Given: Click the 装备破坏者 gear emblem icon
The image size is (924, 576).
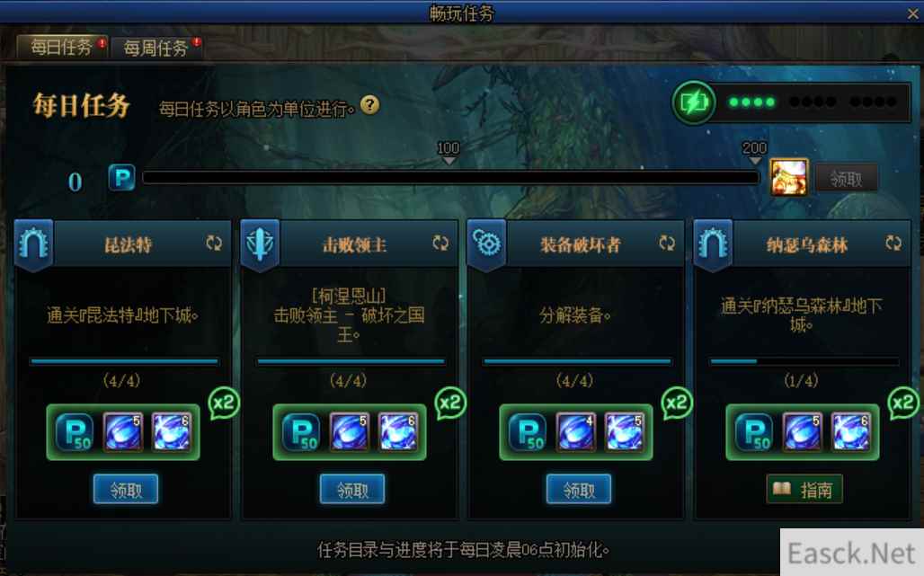Looking at the screenshot, I should click(487, 244).
